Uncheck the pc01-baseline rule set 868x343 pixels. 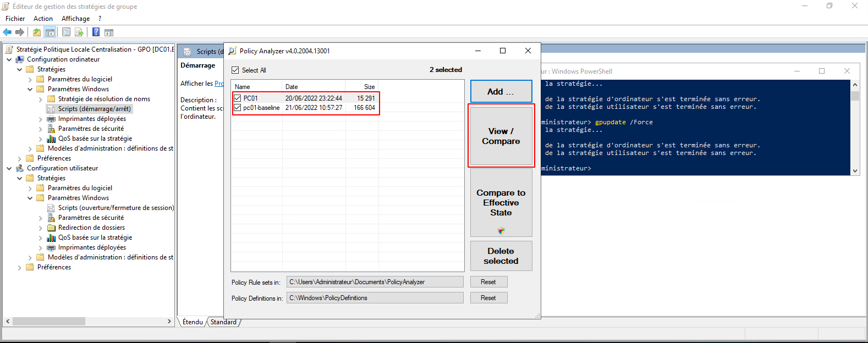pyautogui.click(x=238, y=108)
